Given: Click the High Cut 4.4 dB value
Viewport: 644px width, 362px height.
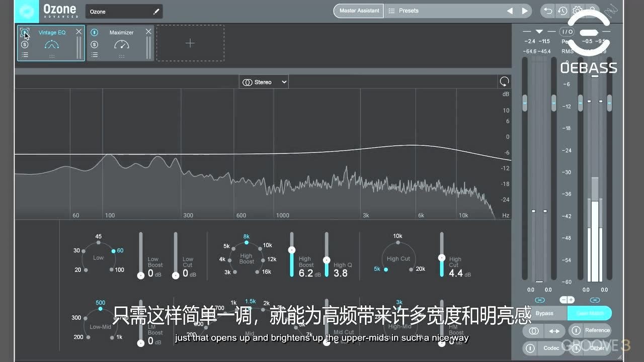Looking at the screenshot, I should tap(456, 274).
